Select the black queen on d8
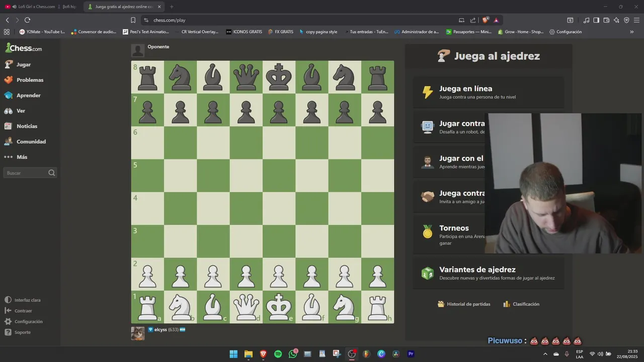This screenshot has width=644, height=362. [x=246, y=77]
